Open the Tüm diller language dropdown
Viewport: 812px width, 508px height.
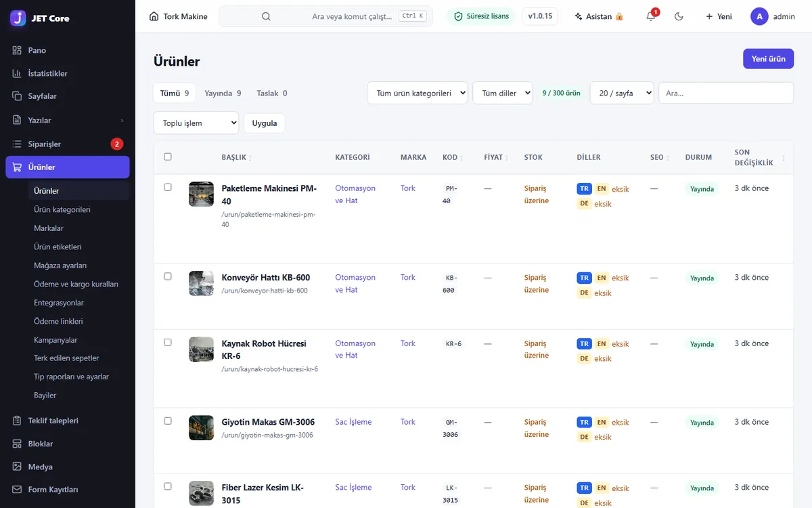503,93
